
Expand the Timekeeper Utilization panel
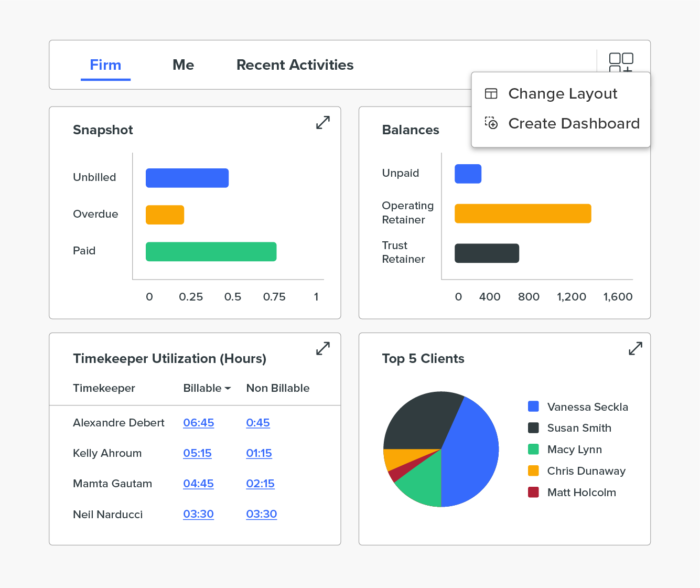pyautogui.click(x=323, y=348)
